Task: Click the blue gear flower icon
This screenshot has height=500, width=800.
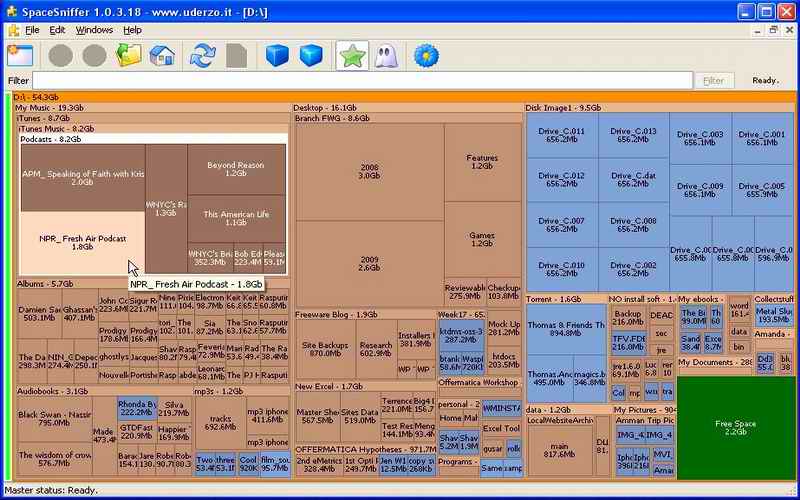Action: tap(427, 55)
